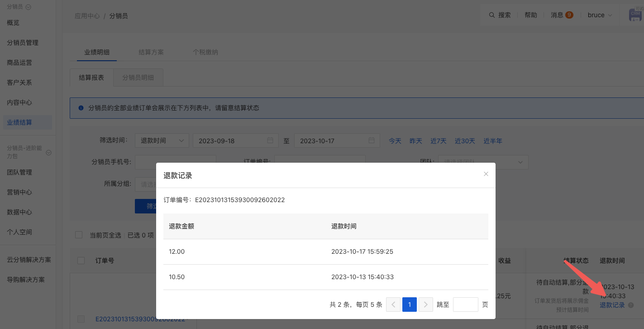Click the calendar icon in 2023-09-18 field
Viewport: 644px width, 329px height.
point(270,140)
